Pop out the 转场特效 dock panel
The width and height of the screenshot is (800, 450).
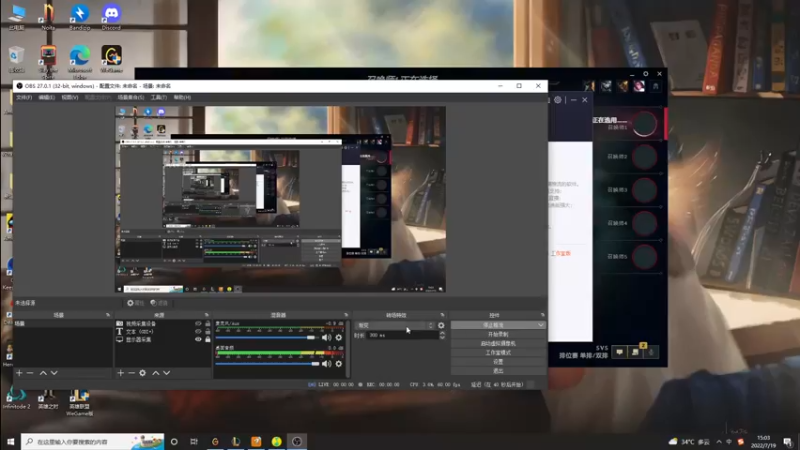(442, 315)
